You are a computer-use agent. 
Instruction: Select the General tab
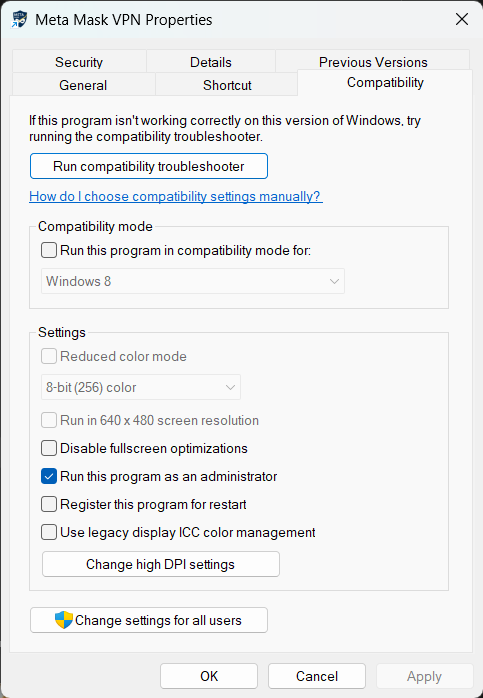click(x=83, y=85)
